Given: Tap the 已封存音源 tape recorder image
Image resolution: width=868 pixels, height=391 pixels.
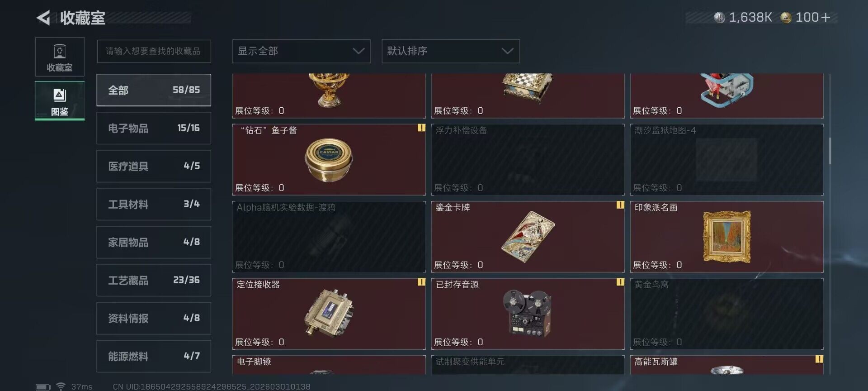Looking at the screenshot, I should (527, 313).
